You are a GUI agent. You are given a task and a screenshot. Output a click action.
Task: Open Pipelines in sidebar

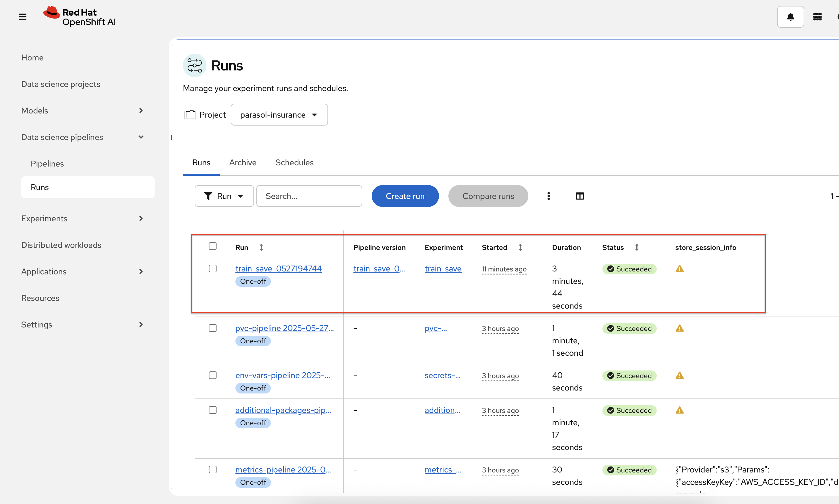point(47,163)
